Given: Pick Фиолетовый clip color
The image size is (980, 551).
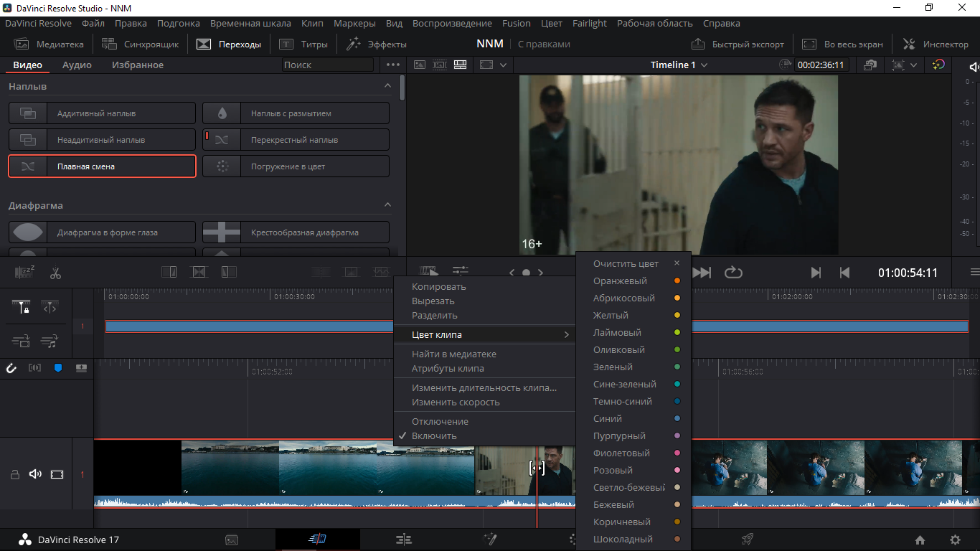Looking at the screenshot, I should (633, 453).
